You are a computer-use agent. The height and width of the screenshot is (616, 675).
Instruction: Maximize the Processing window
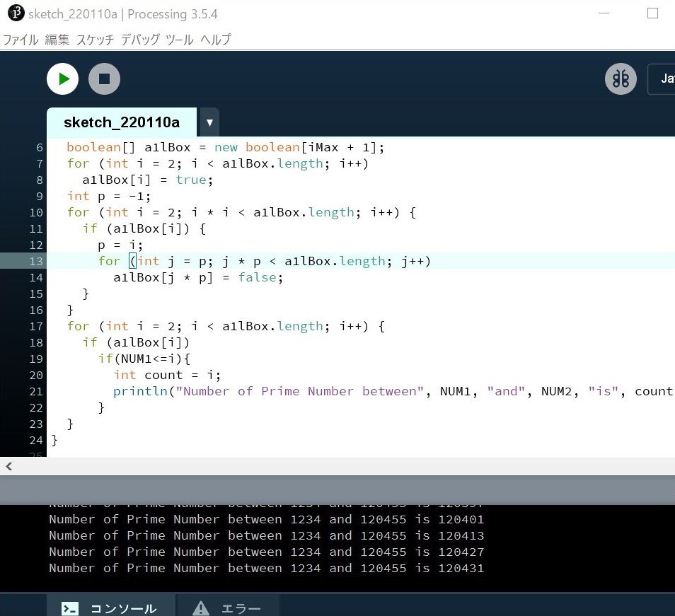(x=652, y=13)
